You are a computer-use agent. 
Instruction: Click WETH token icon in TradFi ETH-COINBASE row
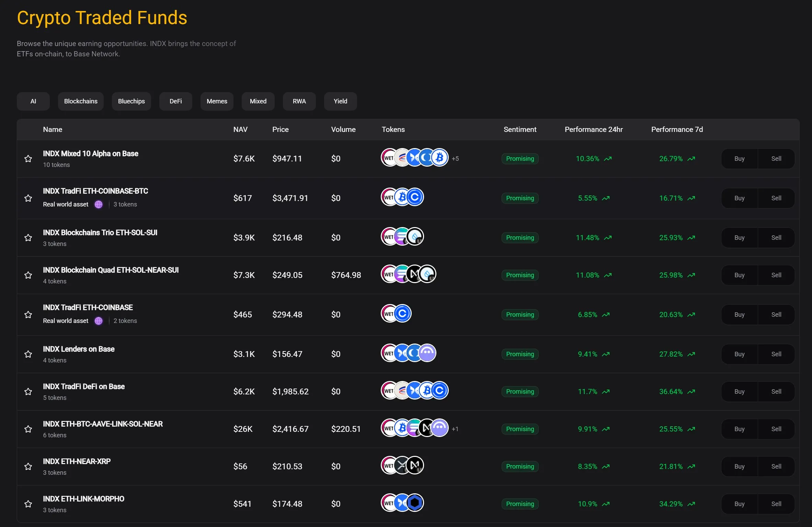pyautogui.click(x=389, y=314)
